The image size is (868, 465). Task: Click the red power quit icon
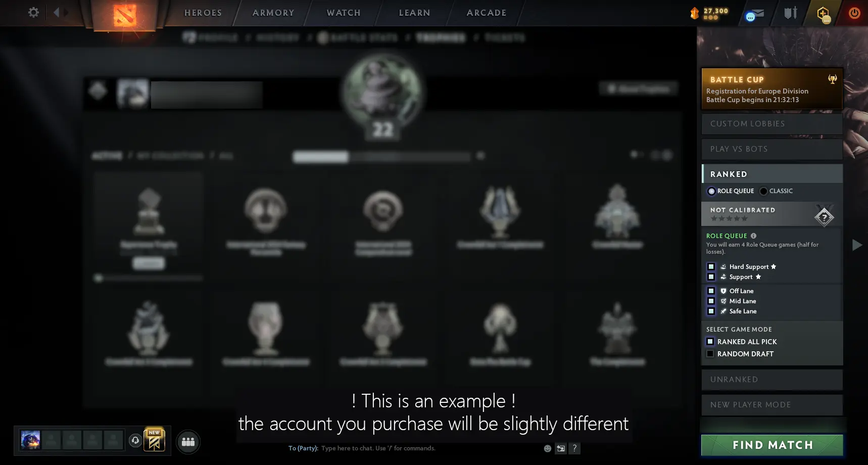click(x=854, y=13)
